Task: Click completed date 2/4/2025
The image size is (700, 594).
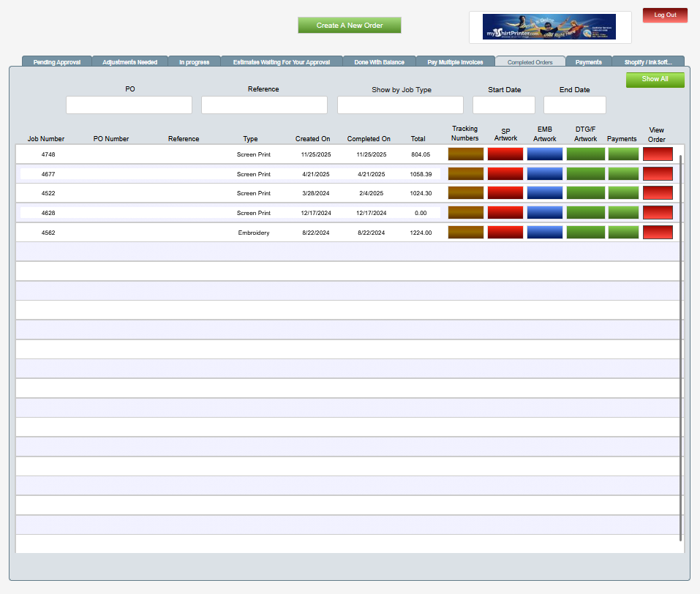Action: point(372,193)
